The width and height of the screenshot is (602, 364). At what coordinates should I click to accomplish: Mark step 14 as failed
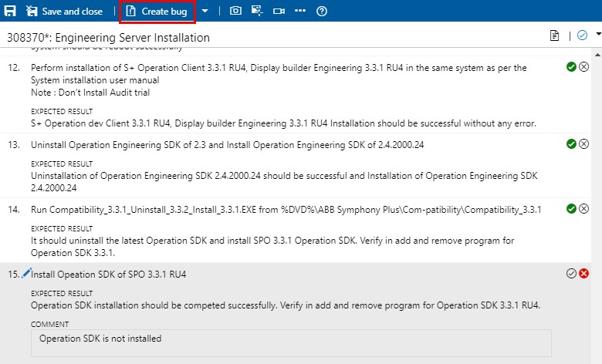click(584, 209)
